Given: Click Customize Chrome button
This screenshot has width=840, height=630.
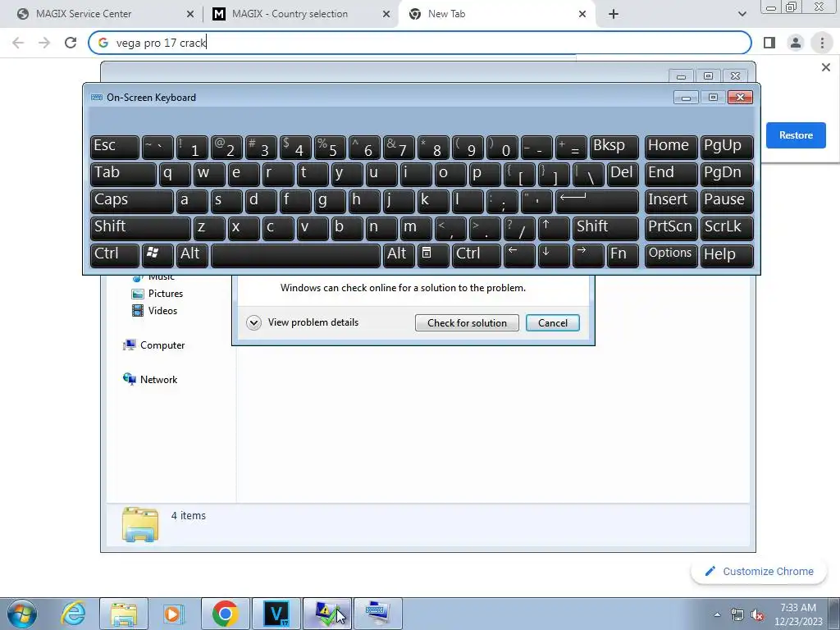Looking at the screenshot, I should tap(759, 571).
